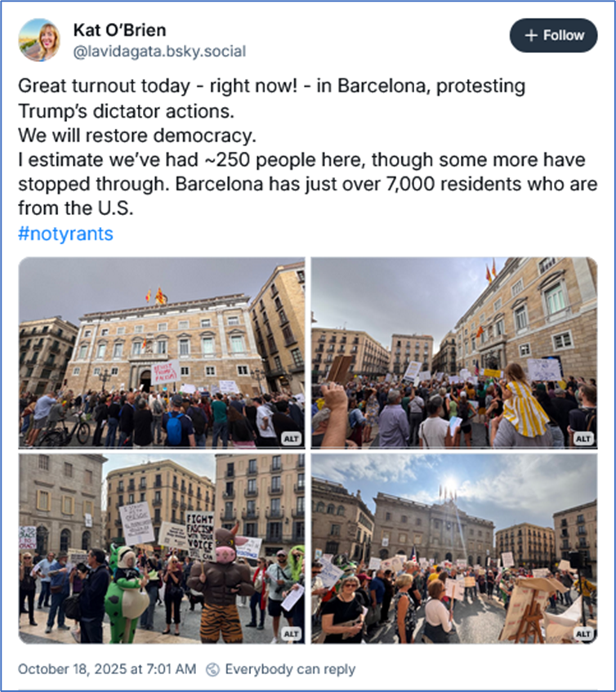Open the bottom-left photo with costumed protesters
Image resolution: width=616 pixels, height=692 pixels.
pyautogui.click(x=162, y=548)
